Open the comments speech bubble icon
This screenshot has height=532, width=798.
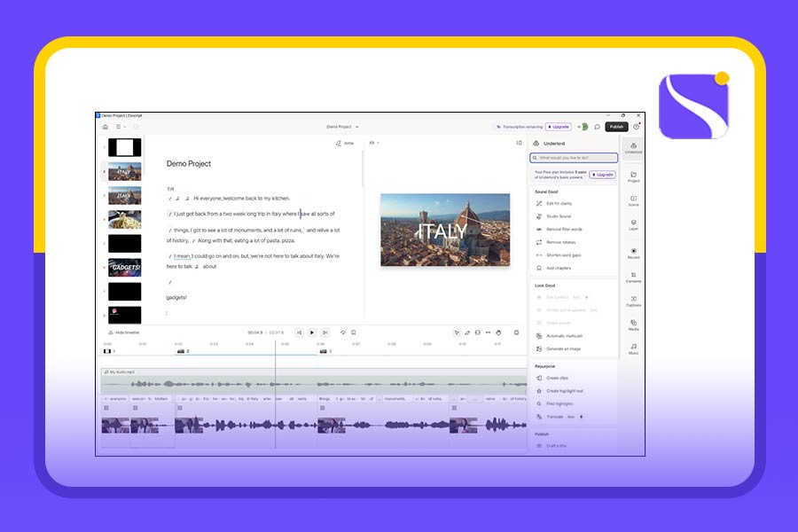[598, 127]
